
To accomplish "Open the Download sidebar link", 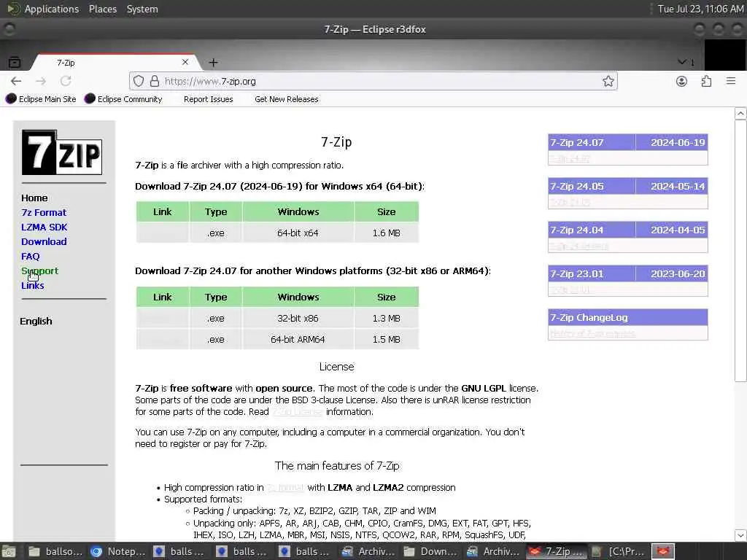I will pos(44,241).
